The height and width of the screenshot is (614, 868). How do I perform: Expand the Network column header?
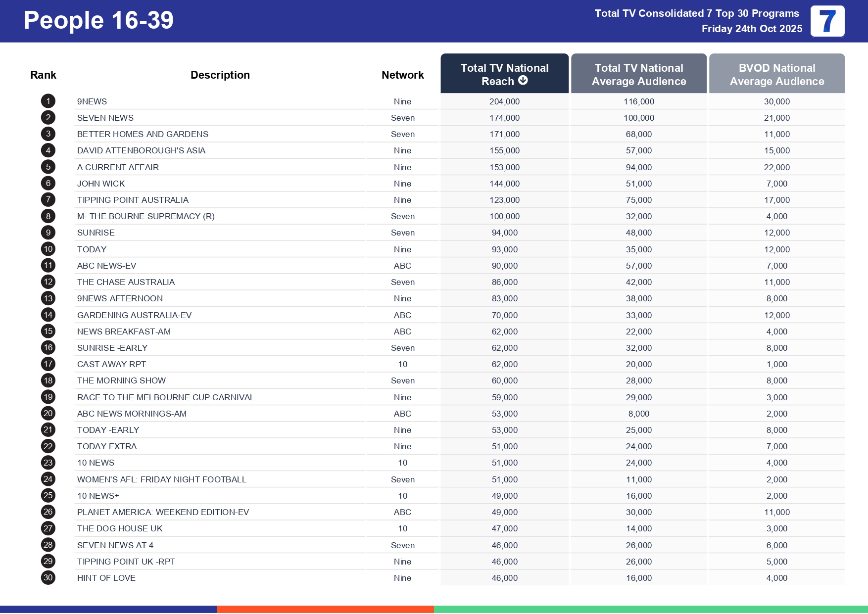[x=402, y=74]
